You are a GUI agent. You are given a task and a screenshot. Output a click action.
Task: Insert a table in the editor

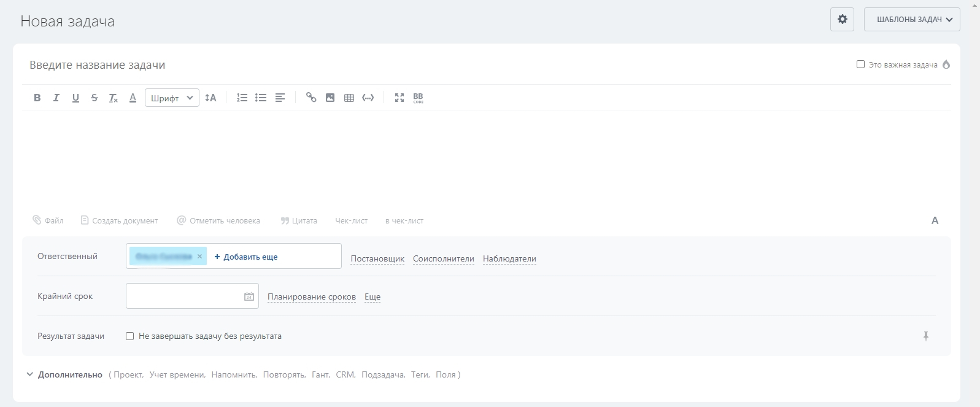[349, 98]
